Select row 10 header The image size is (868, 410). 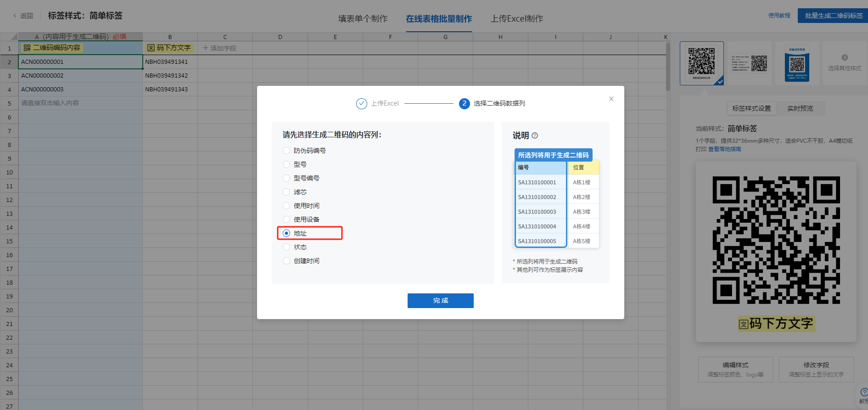[9, 172]
